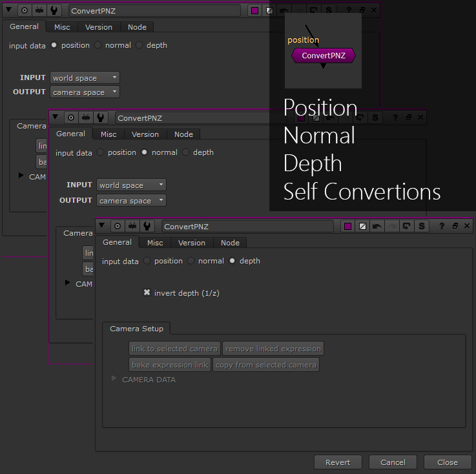Open wrench menu in top position panel
Viewport: 476px width, 474px height.
click(54, 10)
